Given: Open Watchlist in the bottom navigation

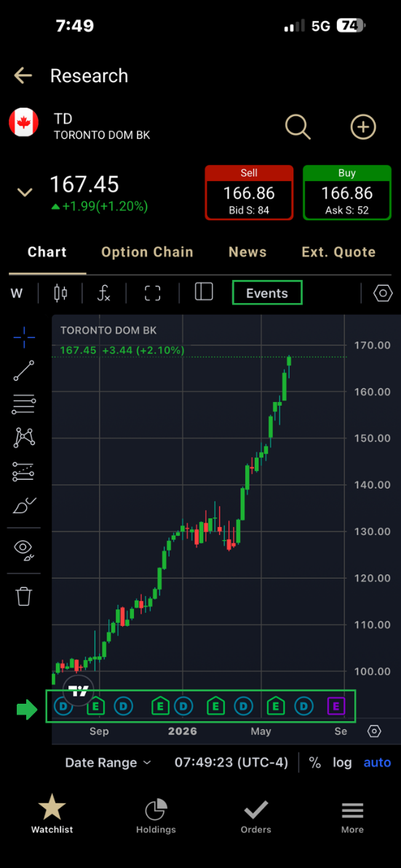Looking at the screenshot, I should click(52, 813).
